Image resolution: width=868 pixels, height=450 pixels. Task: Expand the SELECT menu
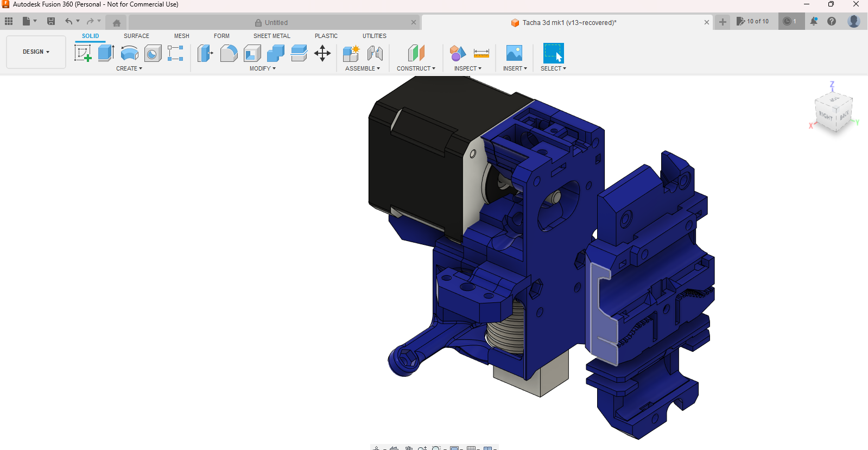point(553,68)
